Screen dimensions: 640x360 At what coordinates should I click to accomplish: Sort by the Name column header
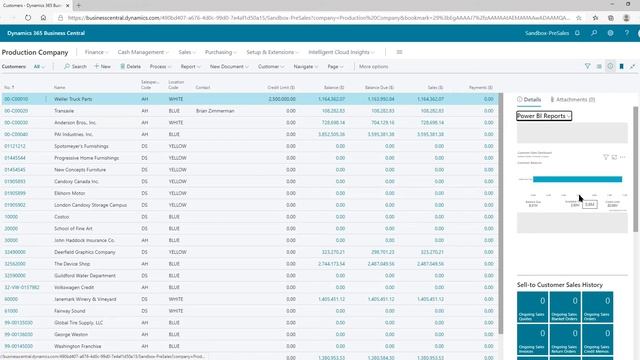click(60, 87)
